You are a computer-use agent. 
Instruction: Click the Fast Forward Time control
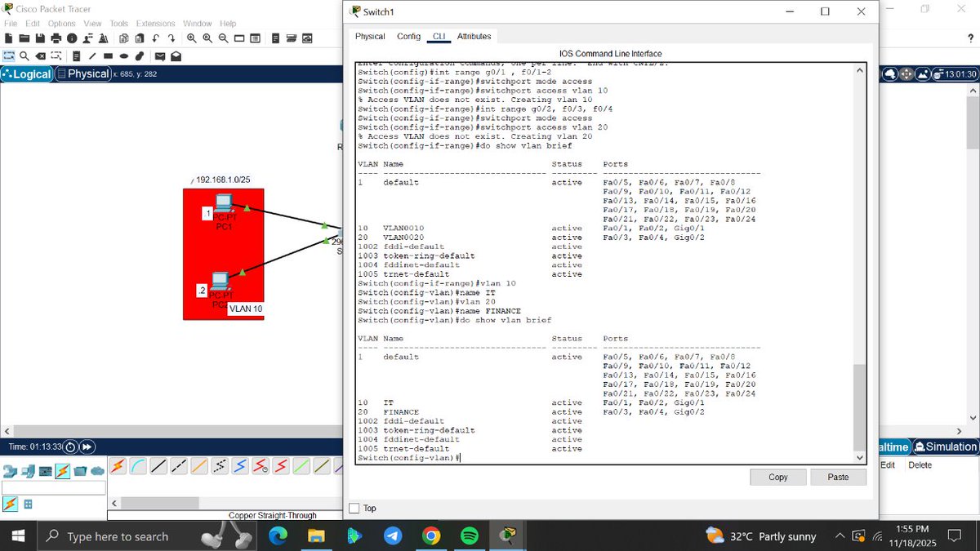[x=87, y=447]
